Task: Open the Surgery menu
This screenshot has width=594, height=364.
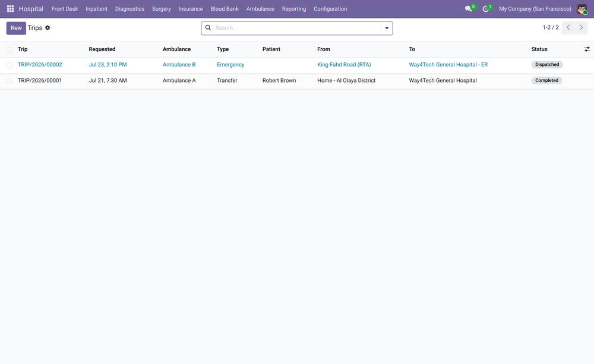Action: coord(162,9)
